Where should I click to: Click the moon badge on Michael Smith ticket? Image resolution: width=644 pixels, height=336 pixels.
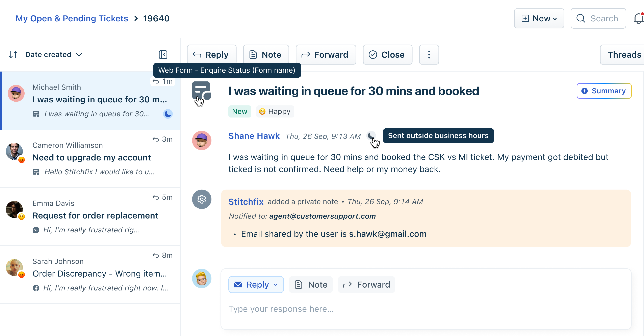168,114
